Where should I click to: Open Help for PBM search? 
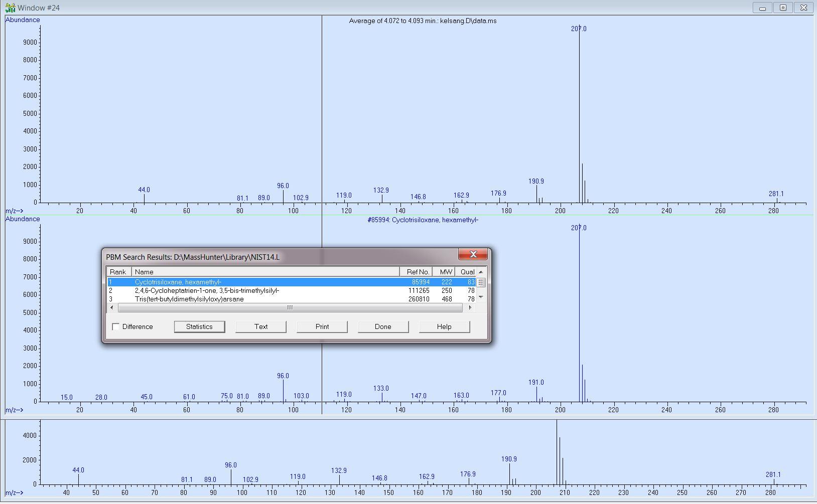(x=444, y=326)
